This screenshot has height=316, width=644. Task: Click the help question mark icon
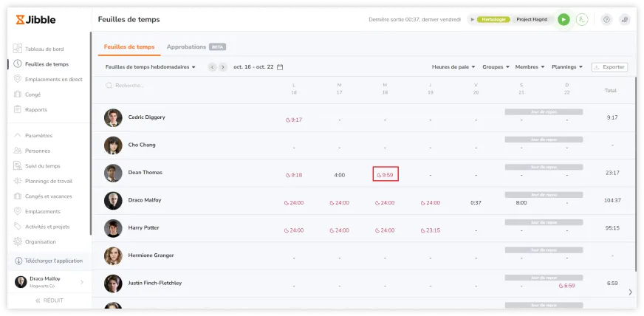coord(606,20)
